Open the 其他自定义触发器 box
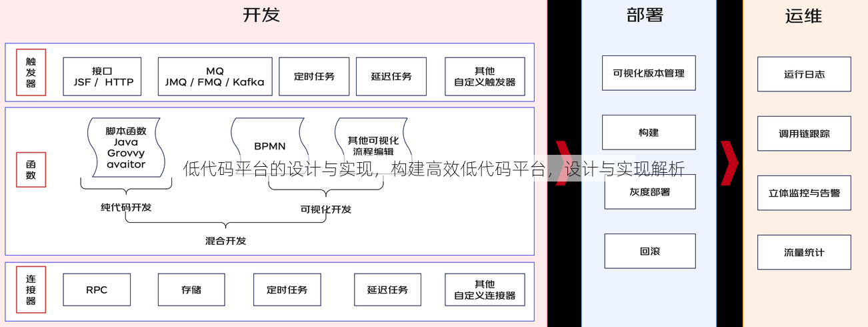Screen dimensions: 868x327 coord(485,77)
